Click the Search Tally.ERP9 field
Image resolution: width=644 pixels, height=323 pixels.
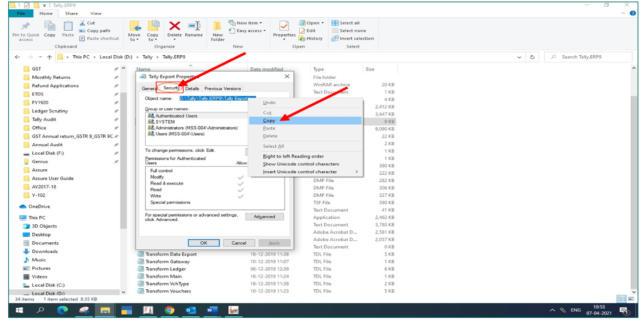(588, 57)
